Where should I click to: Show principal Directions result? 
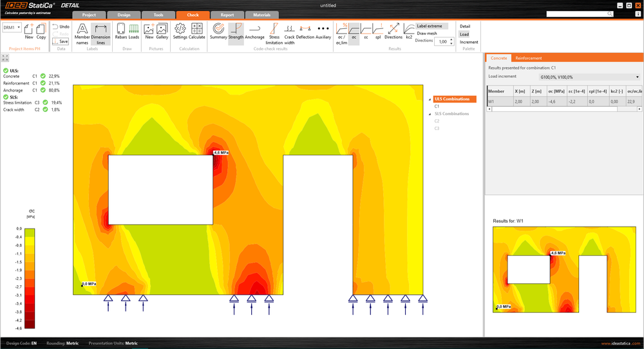(393, 31)
